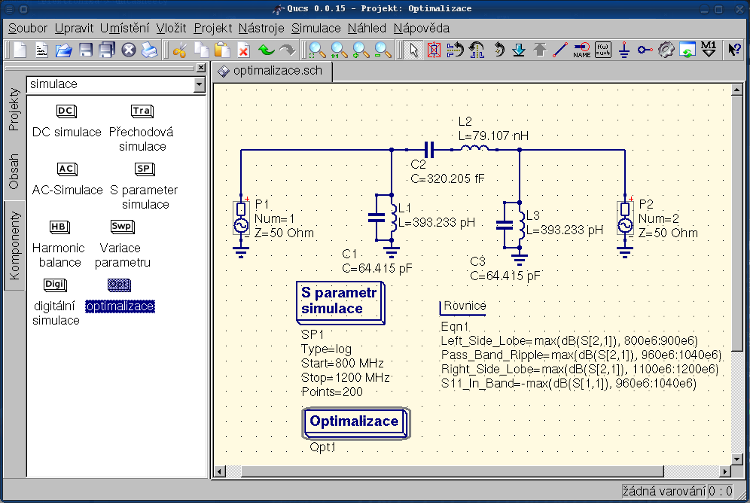Screen dimensions: 750x503
Task: Click the scissors cut icon
Action: click(180, 49)
